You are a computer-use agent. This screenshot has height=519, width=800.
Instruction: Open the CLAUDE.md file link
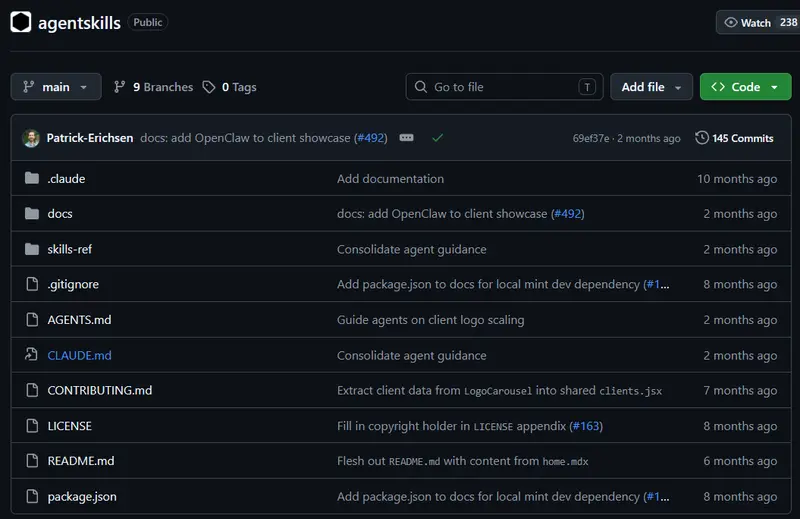79,355
